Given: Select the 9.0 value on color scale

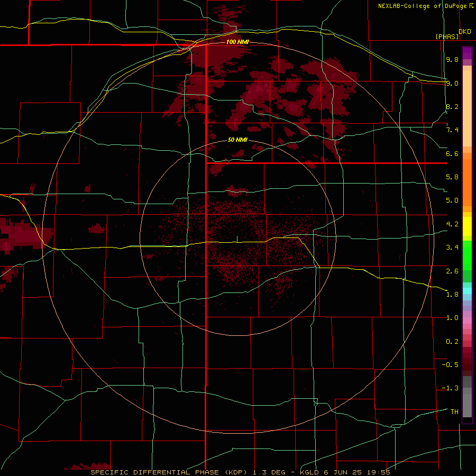Looking at the screenshot, I should pyautogui.click(x=452, y=83).
